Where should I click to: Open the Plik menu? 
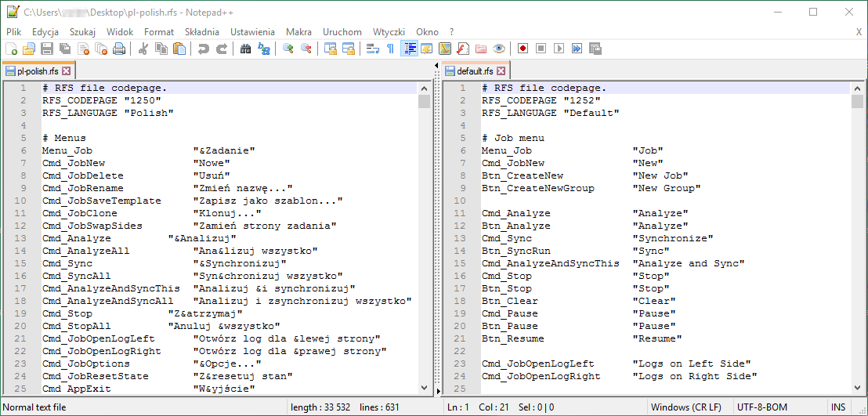pyautogui.click(x=14, y=32)
